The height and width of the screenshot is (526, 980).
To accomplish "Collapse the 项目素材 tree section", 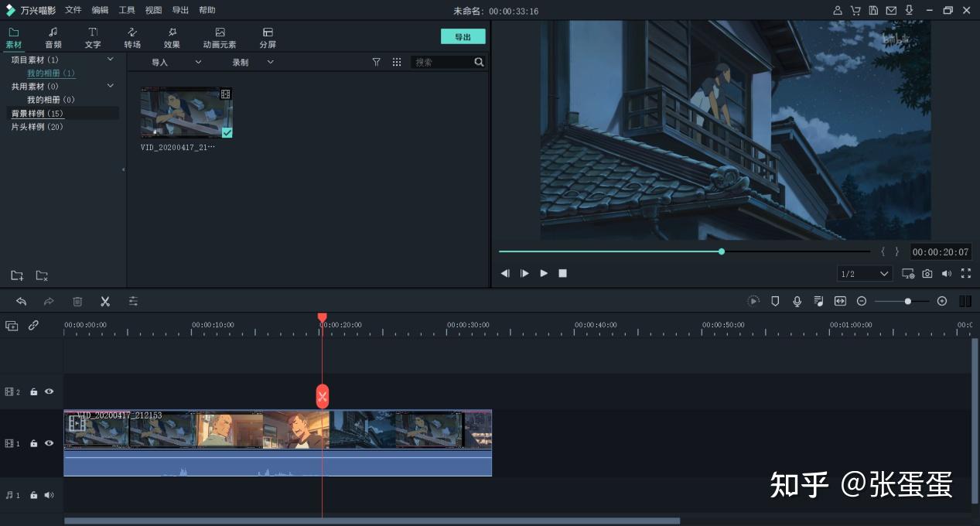I will (x=110, y=60).
